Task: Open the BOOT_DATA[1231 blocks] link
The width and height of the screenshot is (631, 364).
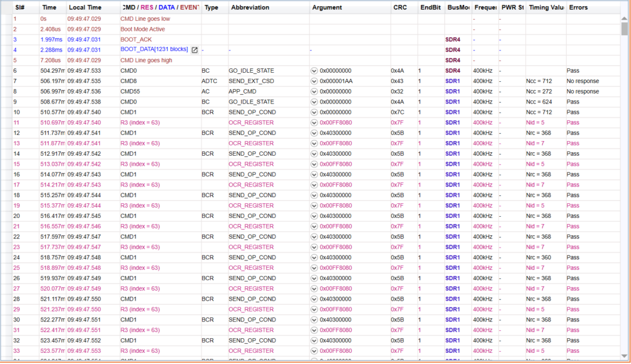Action: click(154, 49)
